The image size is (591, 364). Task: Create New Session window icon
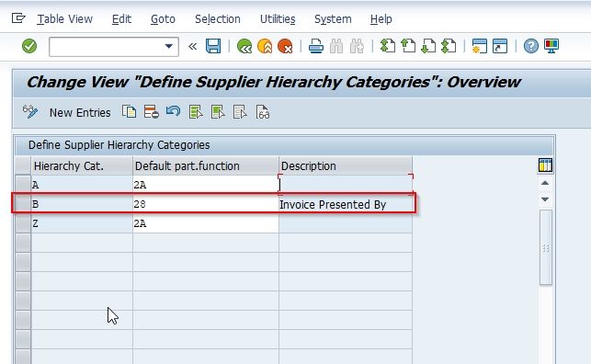coord(480,46)
